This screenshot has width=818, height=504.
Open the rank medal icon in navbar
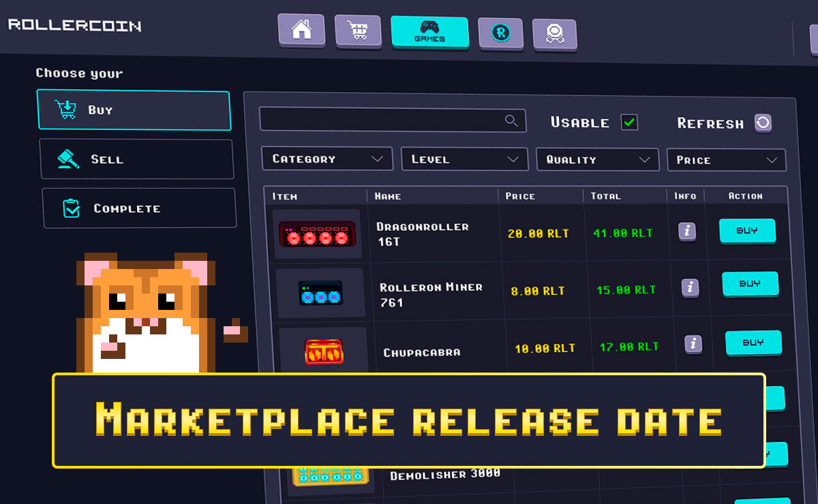coord(554,34)
